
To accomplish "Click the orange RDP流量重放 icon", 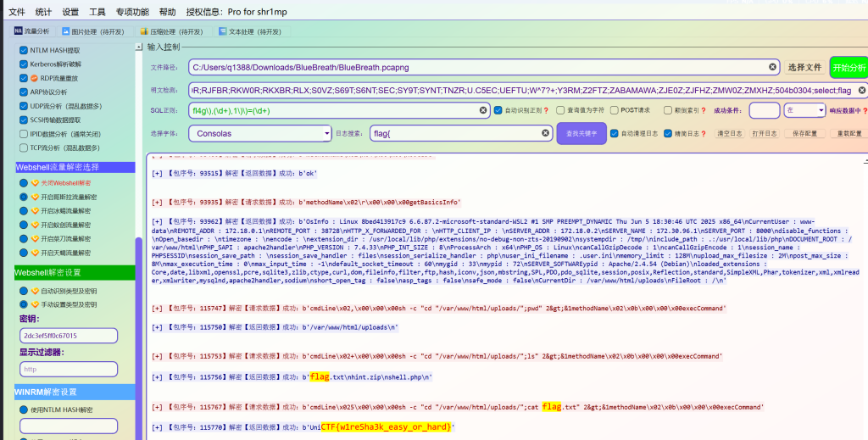I will (x=32, y=78).
